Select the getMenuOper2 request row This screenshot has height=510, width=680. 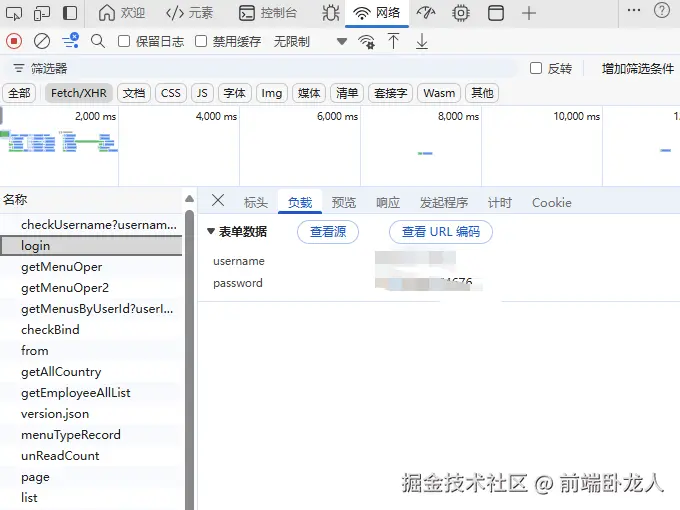91,288
